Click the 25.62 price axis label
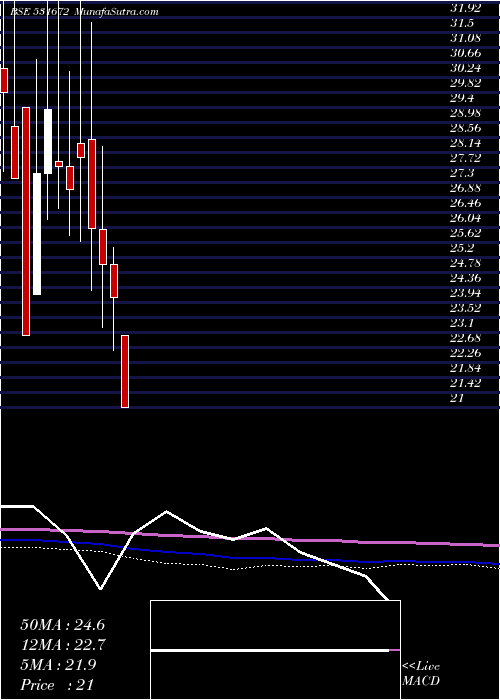This screenshot has height=700, width=500. [466, 233]
